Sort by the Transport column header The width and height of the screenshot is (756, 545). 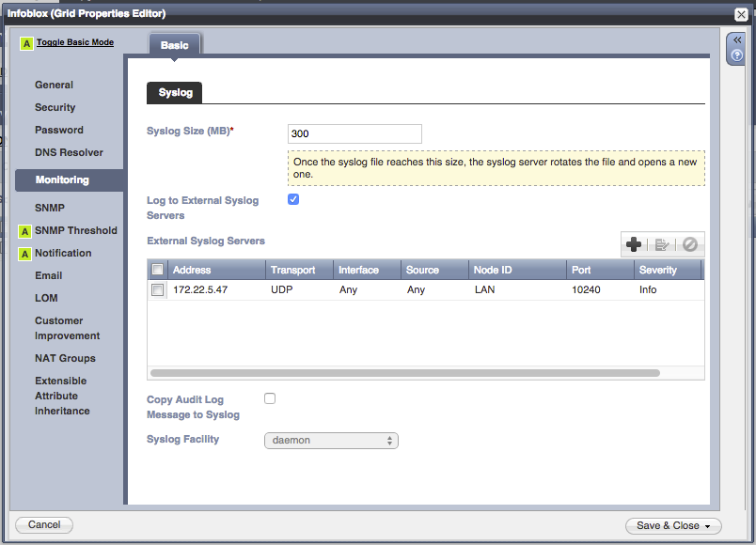point(299,270)
